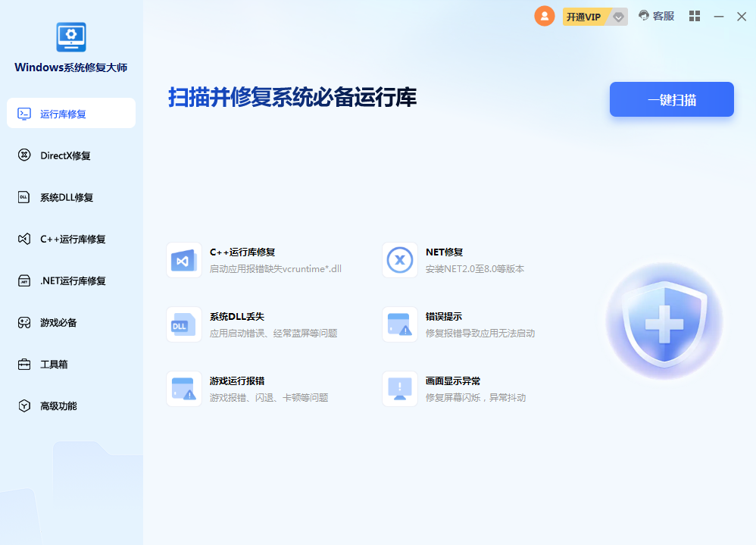Open 系统DLL修复 in the sidebar
The width and height of the screenshot is (756, 545).
(x=71, y=197)
